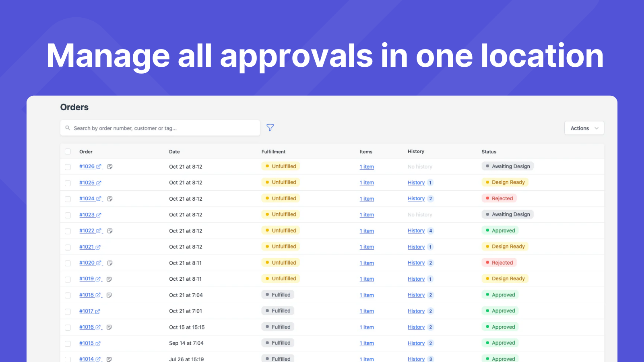Open History link for order #1022
Image resolution: width=644 pixels, height=362 pixels.
416,231
